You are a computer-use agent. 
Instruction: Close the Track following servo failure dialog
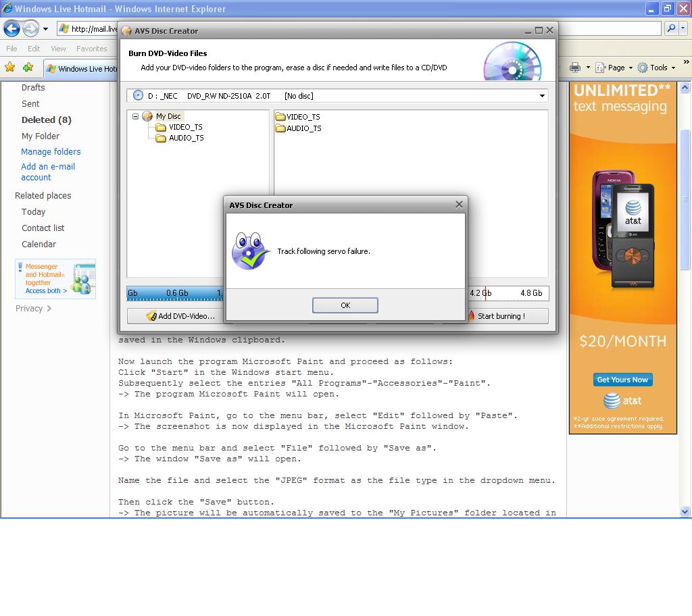459,205
